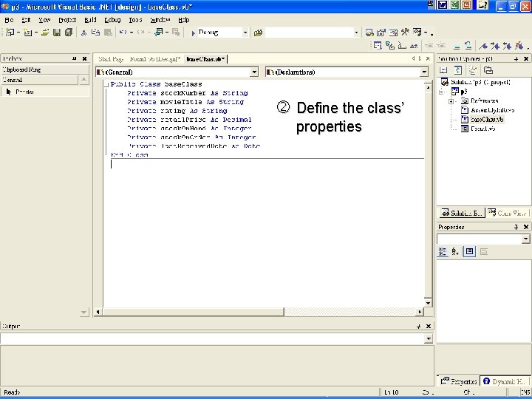Click the Navigate Backward icon

pyautogui.click(x=158, y=33)
